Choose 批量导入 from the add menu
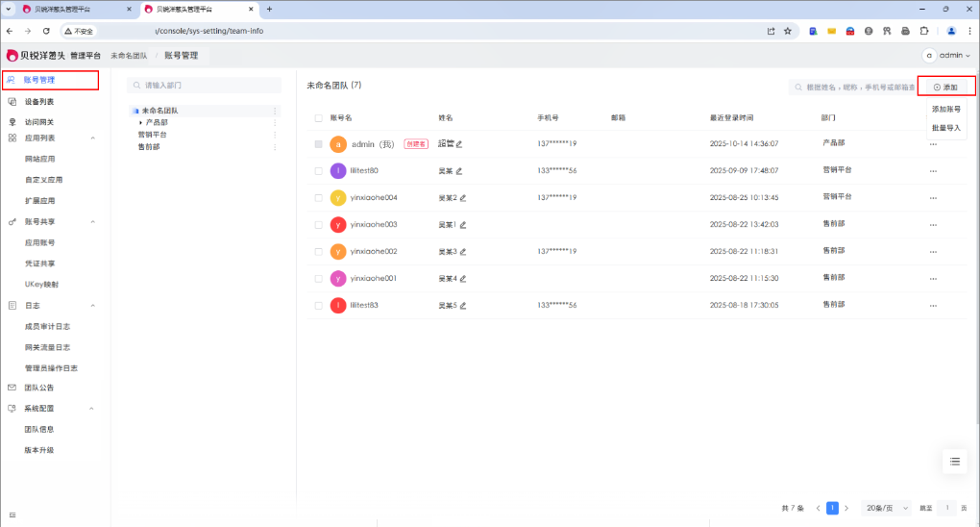 pos(945,127)
